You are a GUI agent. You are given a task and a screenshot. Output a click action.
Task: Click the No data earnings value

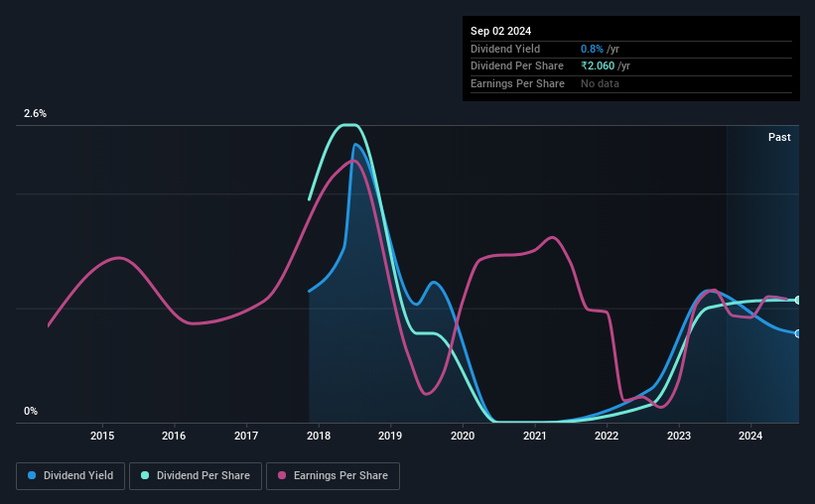(600, 83)
